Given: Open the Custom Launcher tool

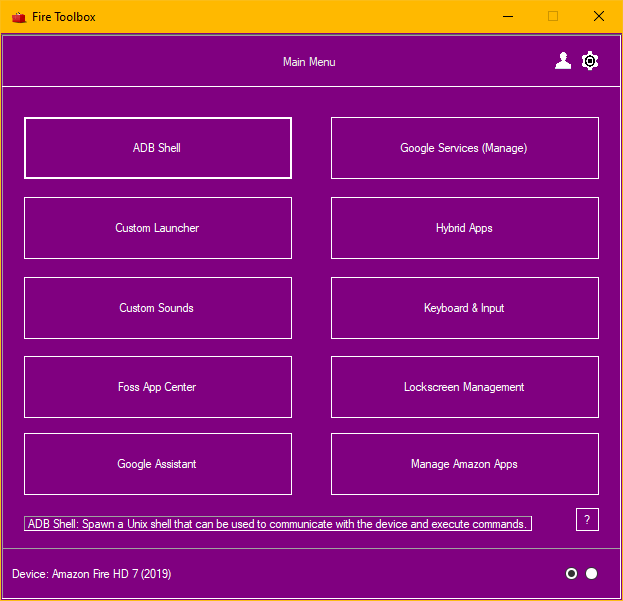Looking at the screenshot, I should tap(158, 228).
